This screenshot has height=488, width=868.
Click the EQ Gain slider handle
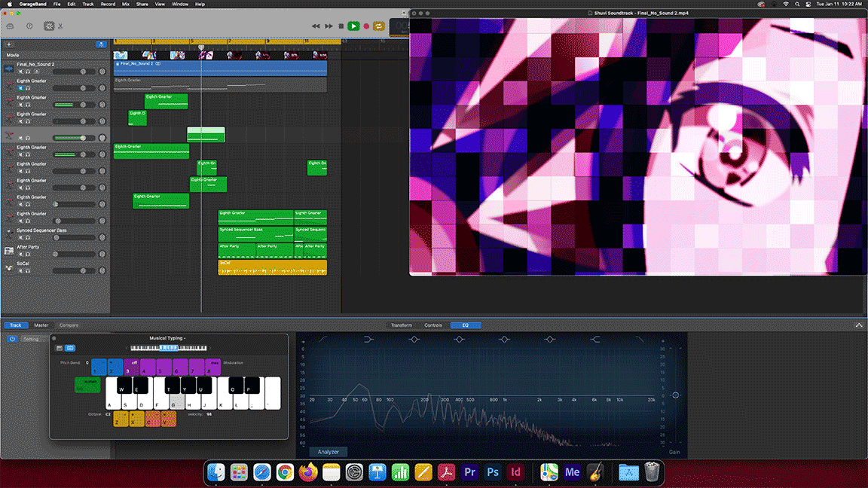click(675, 395)
